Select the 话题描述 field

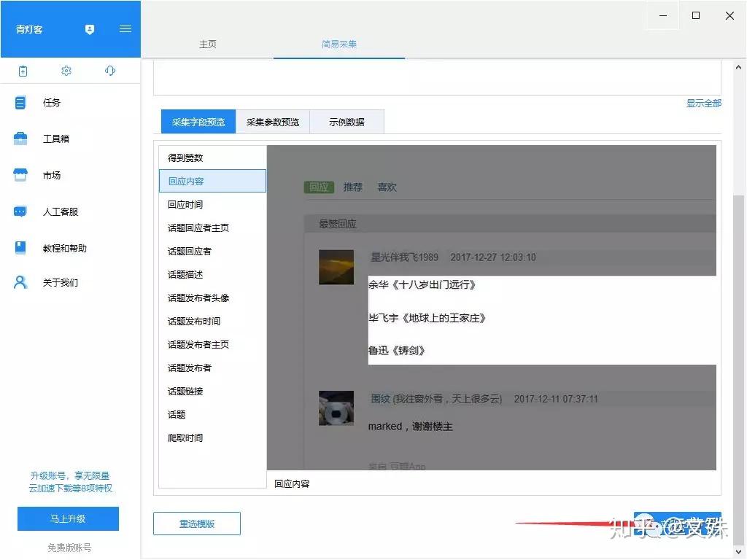pos(212,274)
